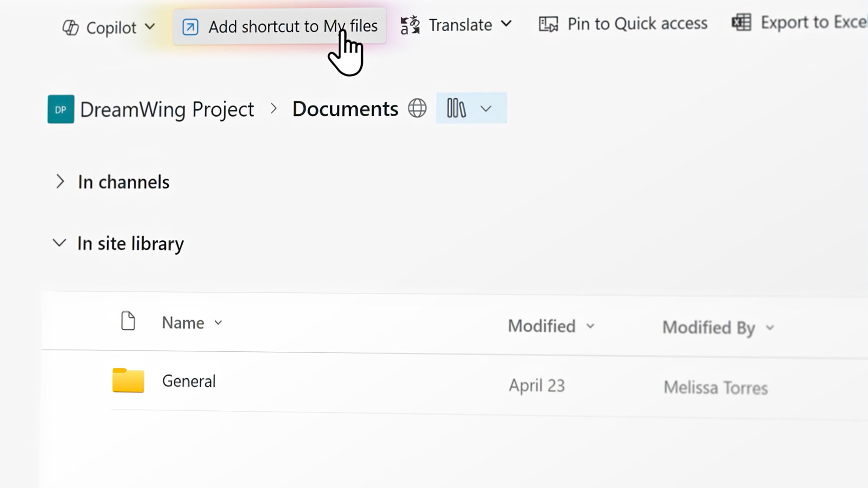This screenshot has width=868, height=488.
Task: Click the Copilot icon in toolbar
Action: 70,28
